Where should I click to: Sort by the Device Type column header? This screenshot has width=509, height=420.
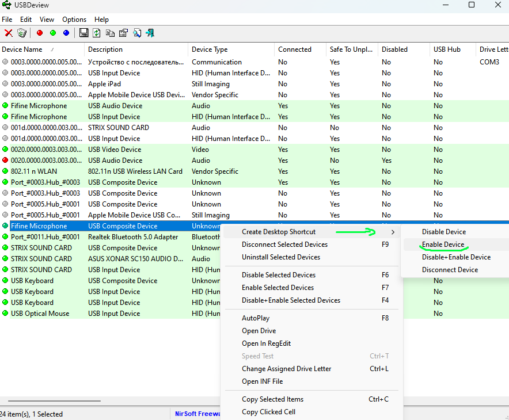pyautogui.click(x=231, y=49)
